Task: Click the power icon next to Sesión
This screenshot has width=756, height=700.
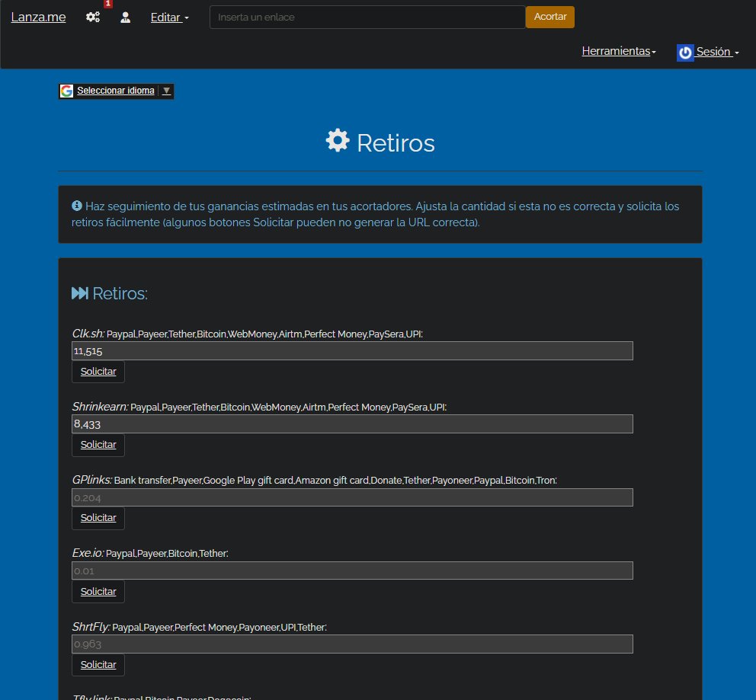Action: point(685,52)
